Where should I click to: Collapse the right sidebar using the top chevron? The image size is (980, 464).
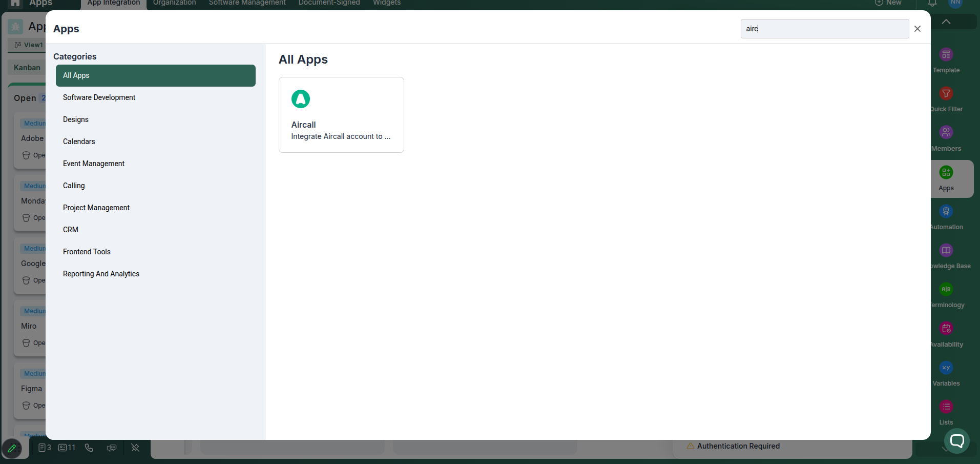946,22
